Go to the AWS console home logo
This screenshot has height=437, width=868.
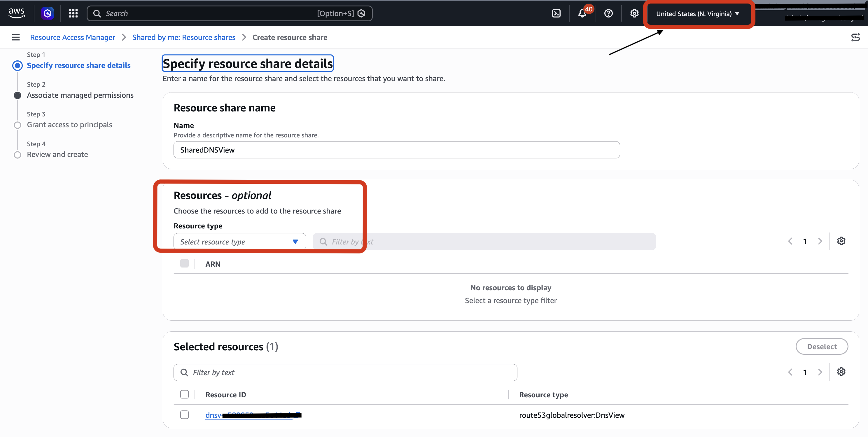[x=17, y=13]
